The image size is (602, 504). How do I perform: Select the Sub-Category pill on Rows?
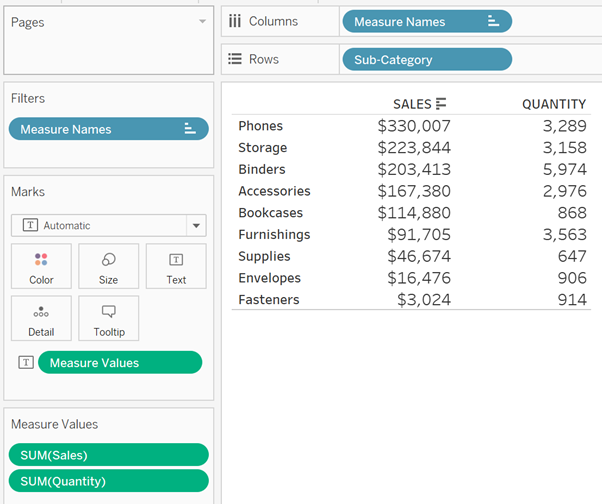(426, 59)
